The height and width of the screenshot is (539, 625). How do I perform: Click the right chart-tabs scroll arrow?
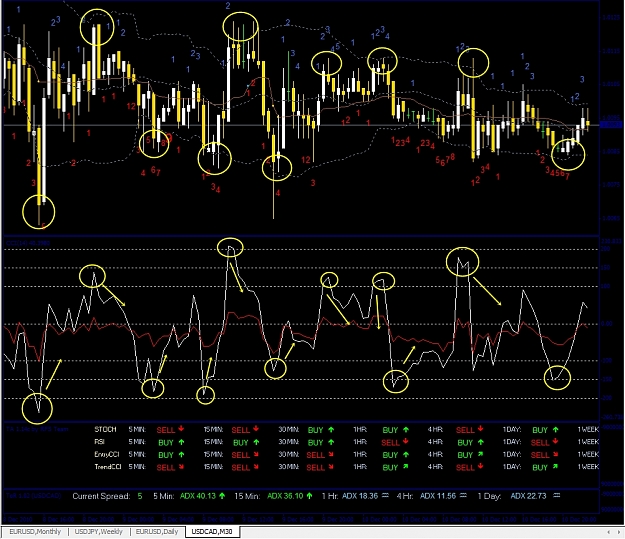(619, 532)
